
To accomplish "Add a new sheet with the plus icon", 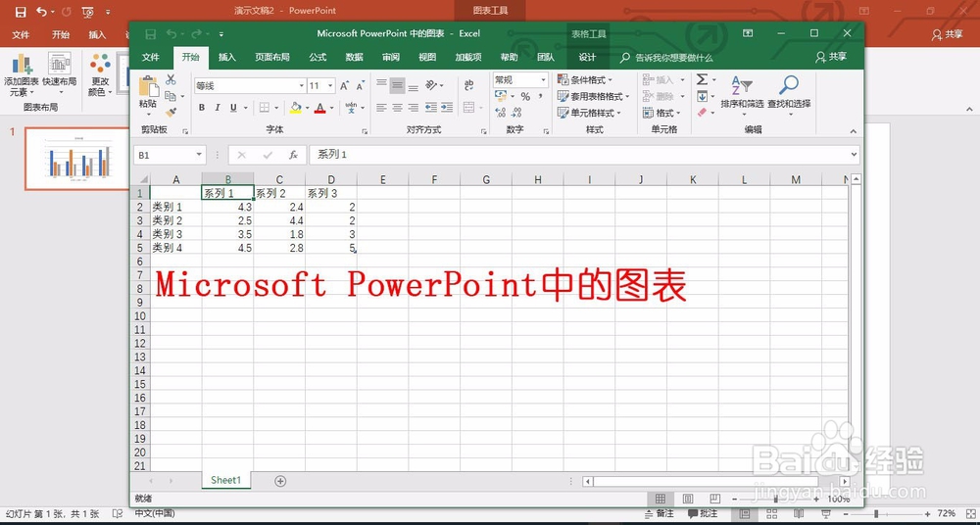I will coord(280,481).
